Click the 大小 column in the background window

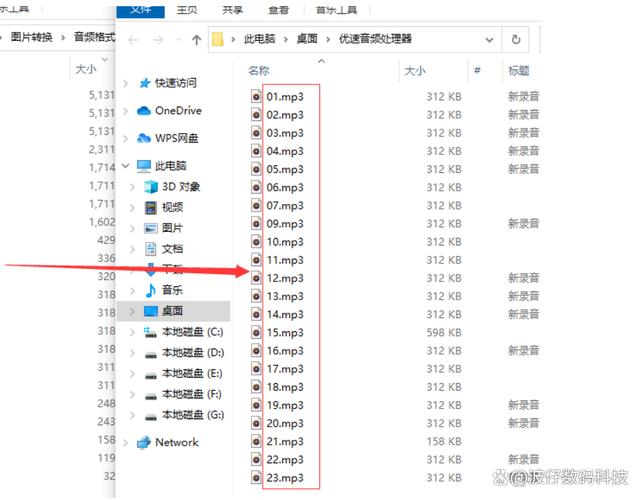coord(86,69)
